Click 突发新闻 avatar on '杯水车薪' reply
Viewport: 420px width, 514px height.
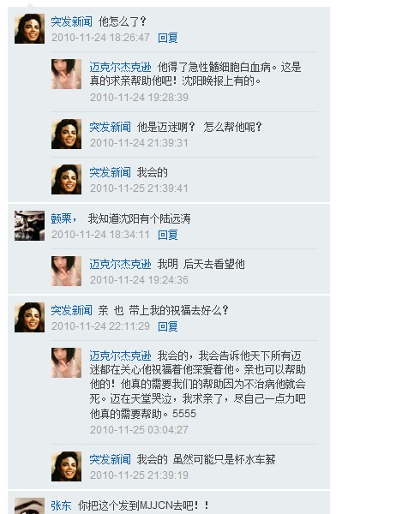coord(66,467)
